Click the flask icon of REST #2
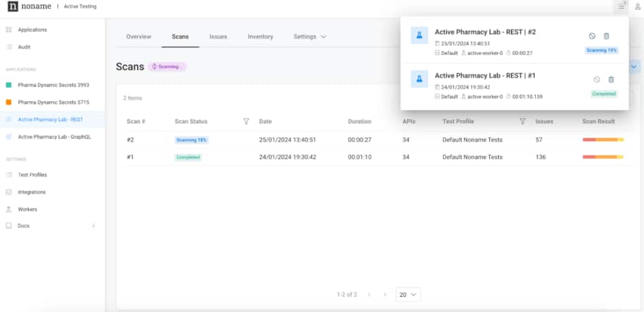 click(420, 36)
